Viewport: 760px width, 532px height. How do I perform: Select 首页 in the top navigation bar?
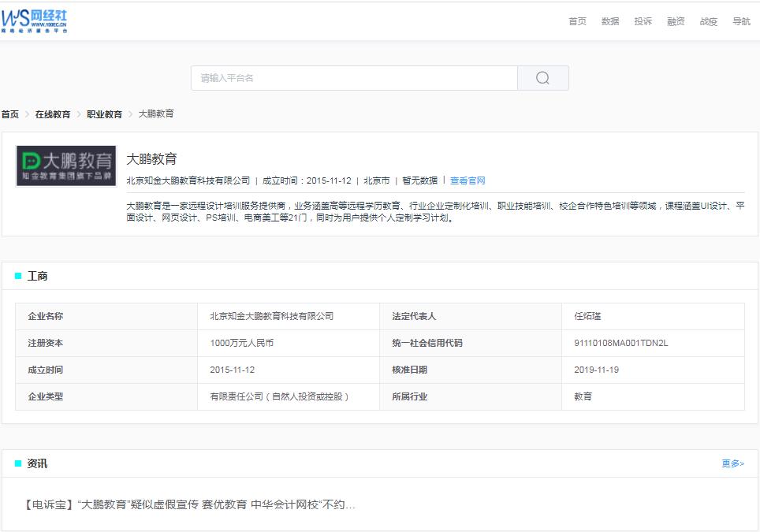tap(576, 21)
